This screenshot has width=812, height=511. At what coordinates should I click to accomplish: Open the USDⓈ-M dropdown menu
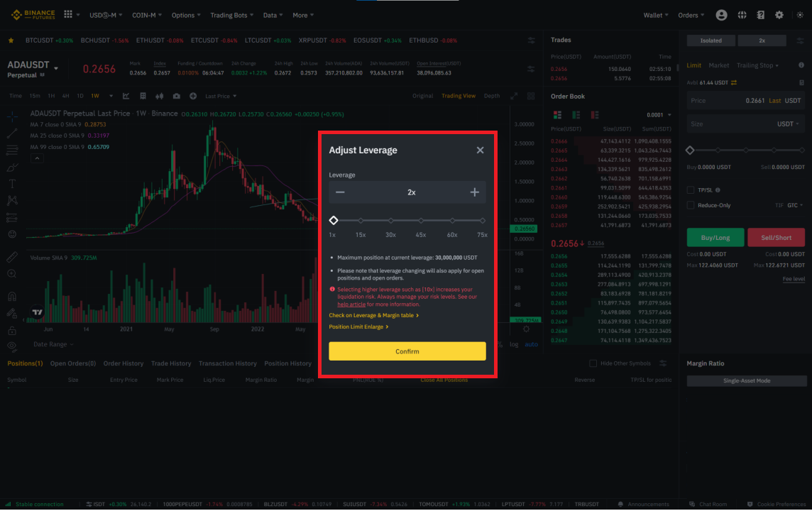point(106,15)
